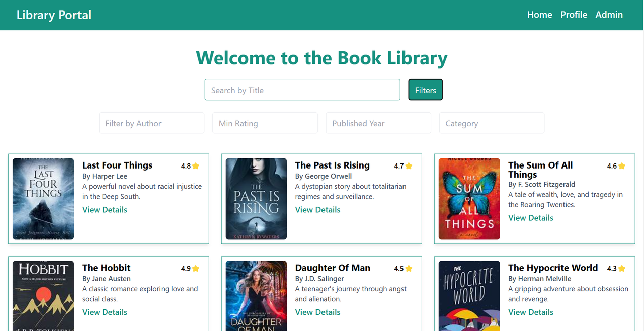The height and width of the screenshot is (331, 644).
Task: Click the star icon beside rating 4.3
Action: point(622,269)
